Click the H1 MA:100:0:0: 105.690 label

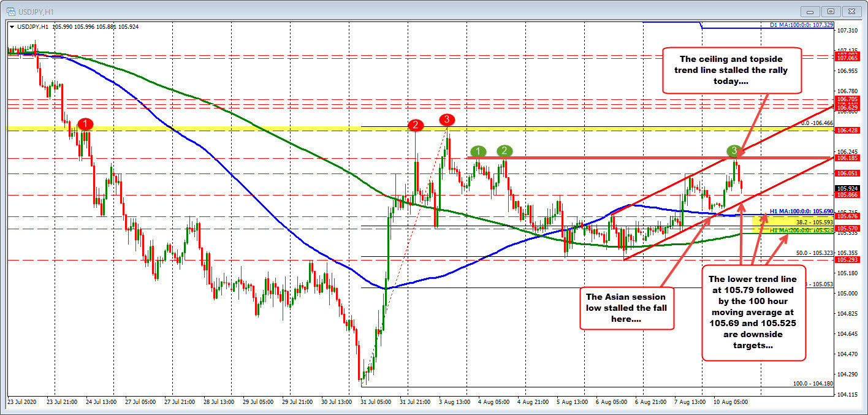(x=801, y=211)
